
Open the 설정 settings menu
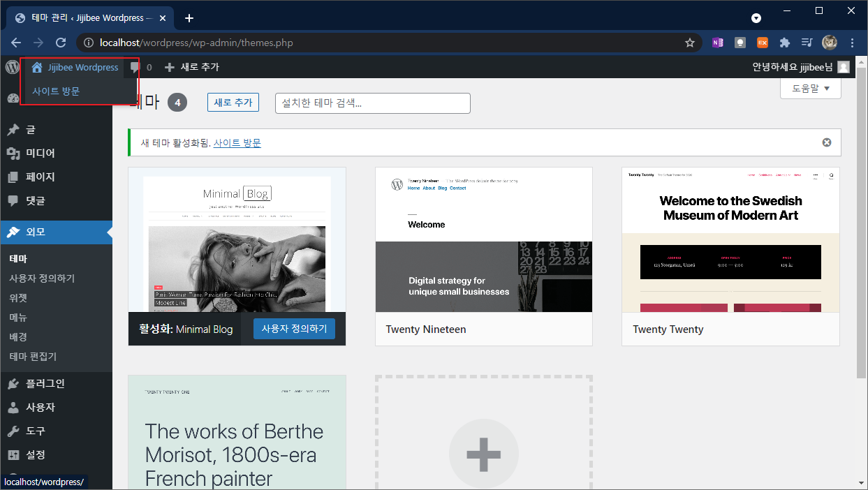[x=56, y=454]
